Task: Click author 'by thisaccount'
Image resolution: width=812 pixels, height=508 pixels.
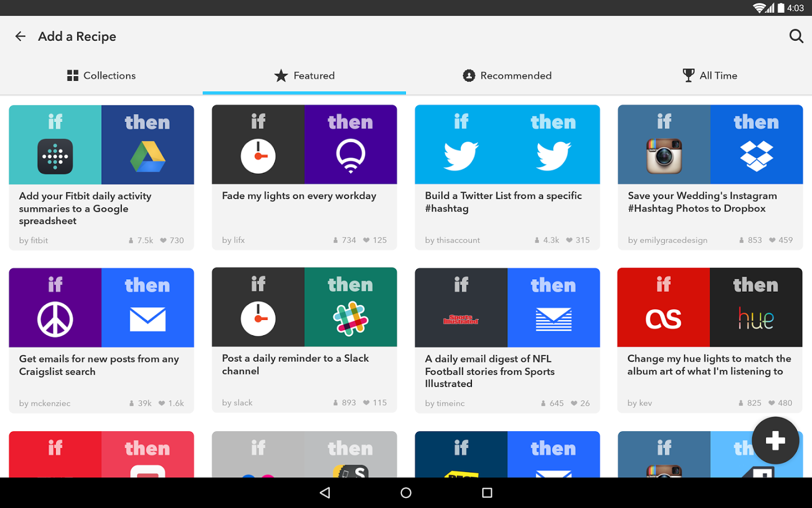Action: tap(452, 240)
